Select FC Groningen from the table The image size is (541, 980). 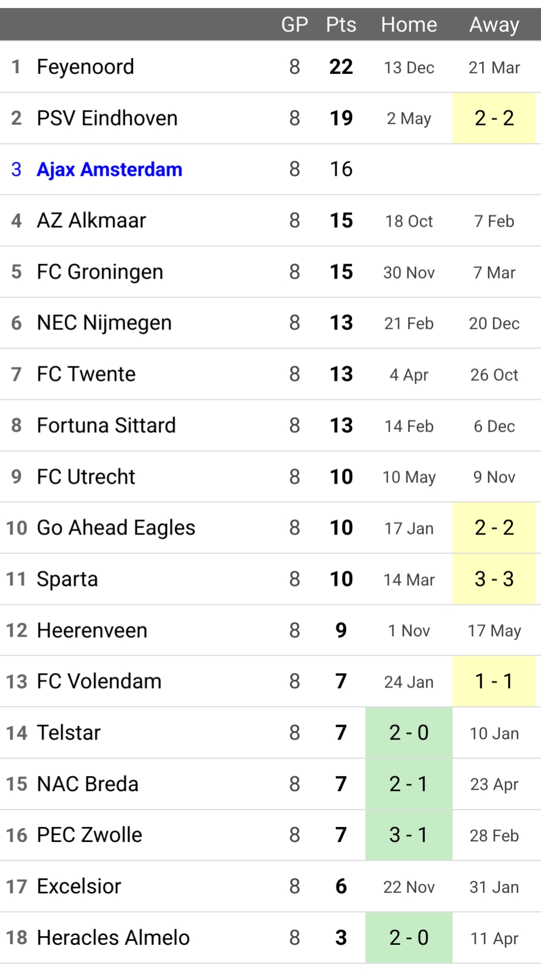click(99, 272)
